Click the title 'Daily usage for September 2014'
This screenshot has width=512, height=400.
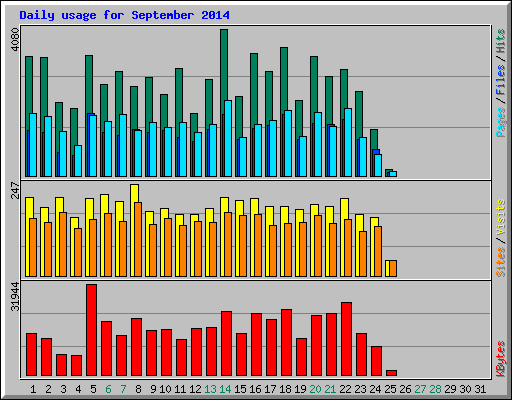(124, 15)
